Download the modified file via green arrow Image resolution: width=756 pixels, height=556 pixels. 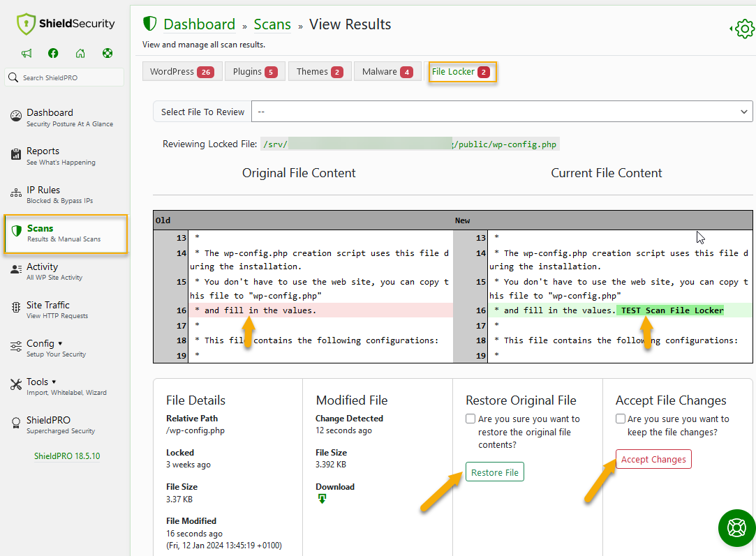pyautogui.click(x=322, y=499)
